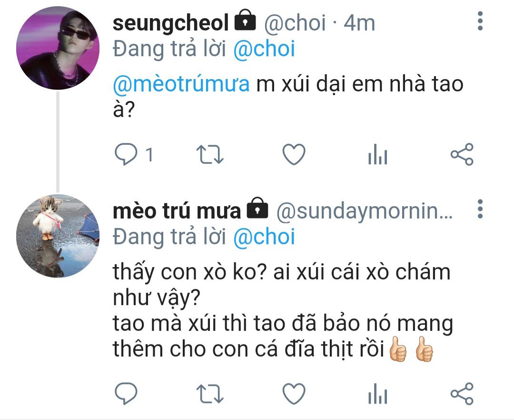This screenshot has width=514, height=420.
Task: Reply to mèo trú mưa's tweet
Action: [x=126, y=393]
